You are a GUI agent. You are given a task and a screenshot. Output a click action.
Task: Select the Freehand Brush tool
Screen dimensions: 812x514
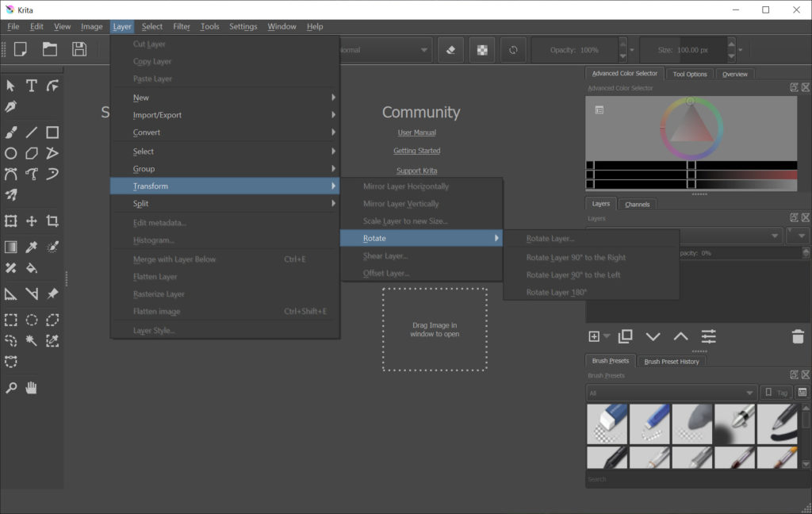pos(10,132)
